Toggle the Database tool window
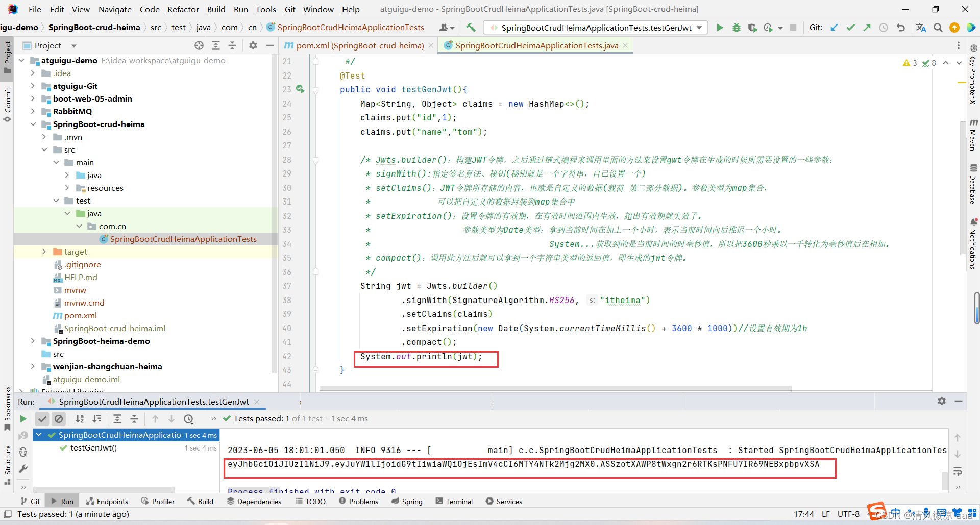980x525 pixels. [x=973, y=184]
